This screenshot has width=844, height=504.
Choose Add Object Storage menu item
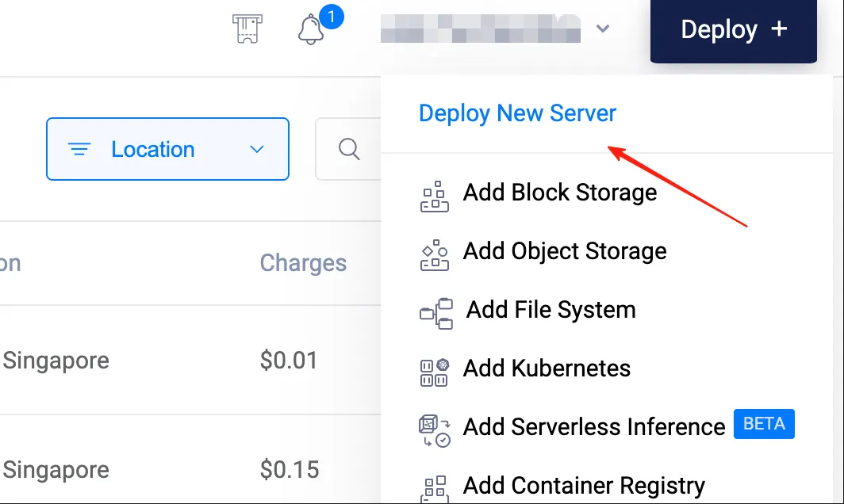click(564, 251)
